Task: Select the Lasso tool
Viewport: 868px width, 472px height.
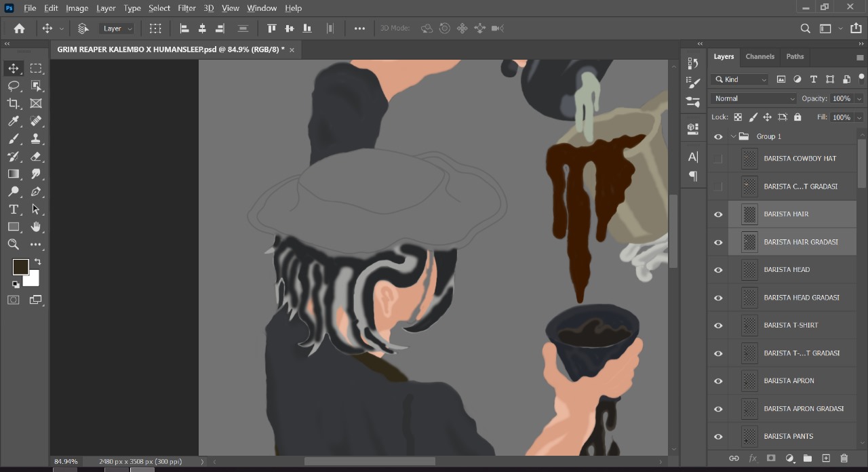Action: [14, 86]
